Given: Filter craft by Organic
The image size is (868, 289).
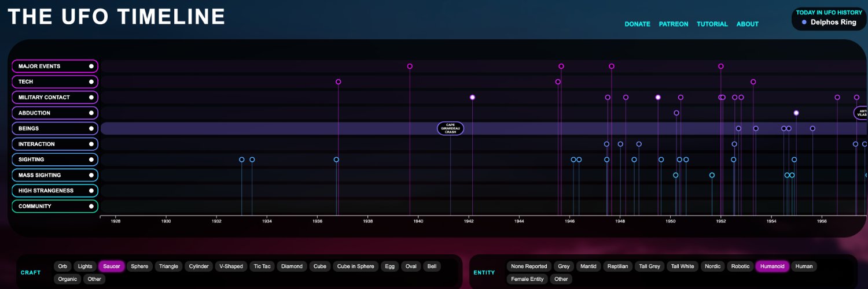Looking at the screenshot, I should pos(68,279).
